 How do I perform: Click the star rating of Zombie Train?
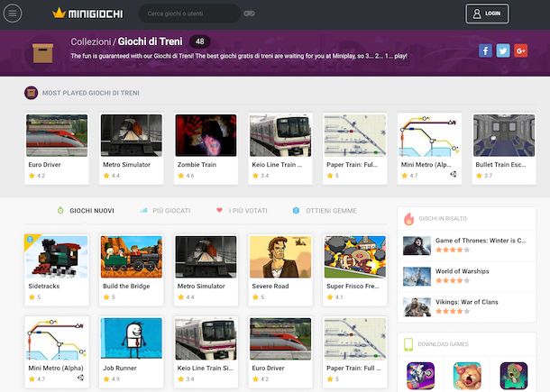(x=186, y=176)
